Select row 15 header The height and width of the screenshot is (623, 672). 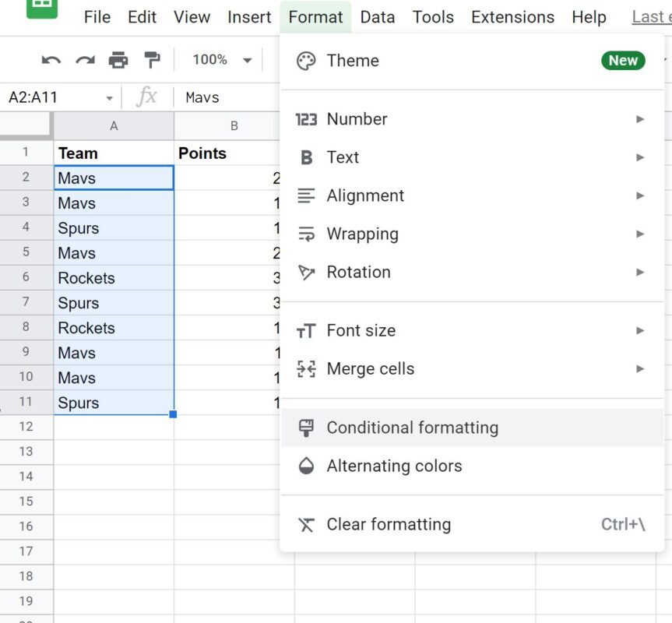pyautogui.click(x=26, y=502)
